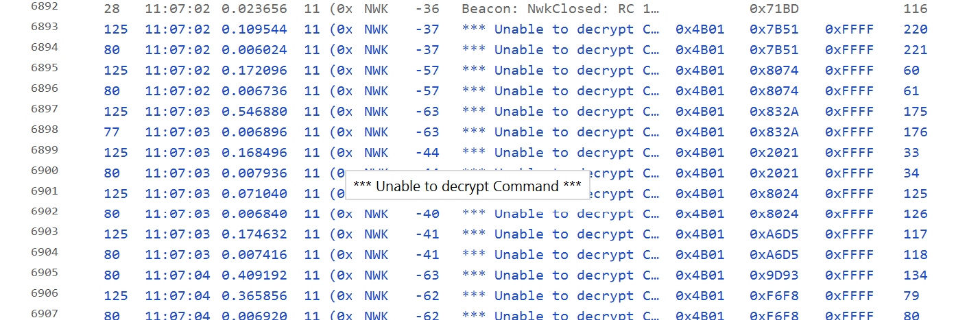Click Unable to decrypt text in row 6893

(560, 29)
